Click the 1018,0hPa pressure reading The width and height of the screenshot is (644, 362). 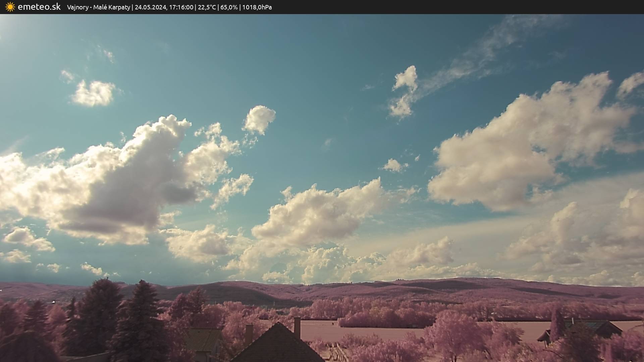point(257,7)
